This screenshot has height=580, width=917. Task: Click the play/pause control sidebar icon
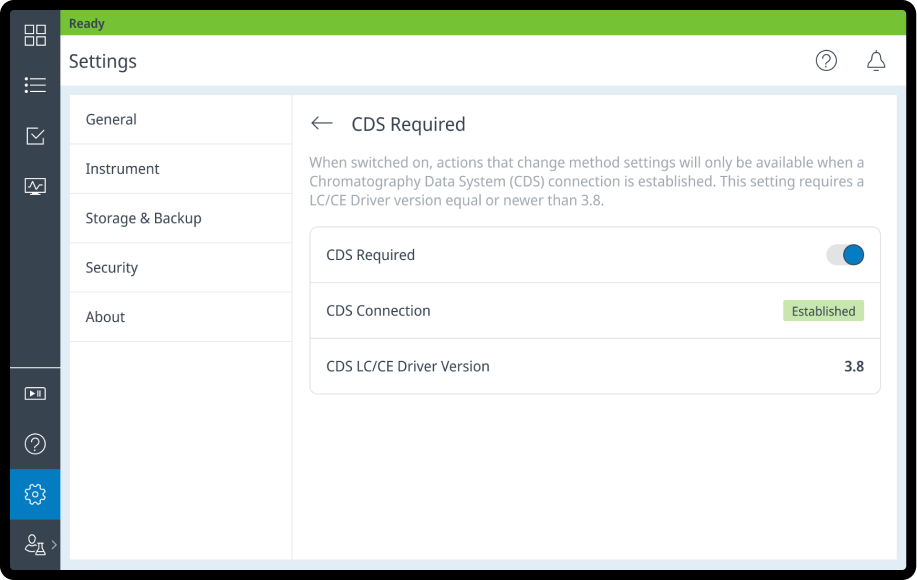tap(35, 394)
